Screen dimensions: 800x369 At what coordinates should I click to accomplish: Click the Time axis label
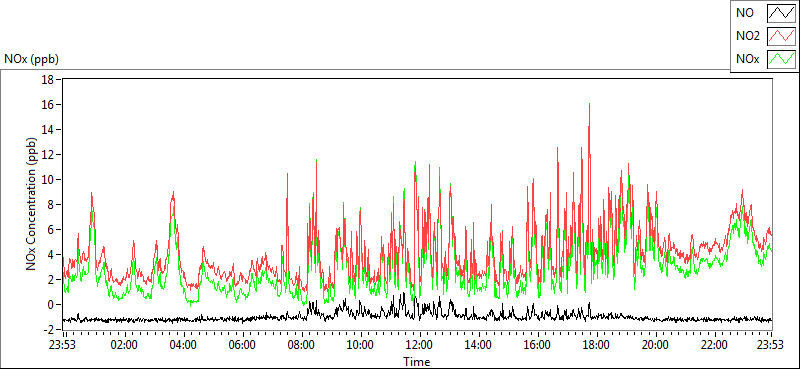[417, 362]
